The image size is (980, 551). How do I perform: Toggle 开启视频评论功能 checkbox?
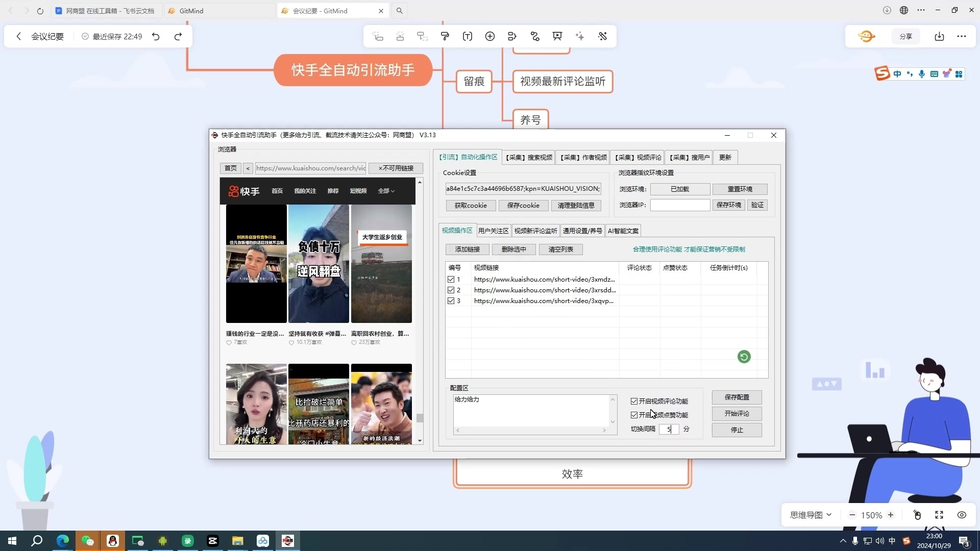[634, 402]
